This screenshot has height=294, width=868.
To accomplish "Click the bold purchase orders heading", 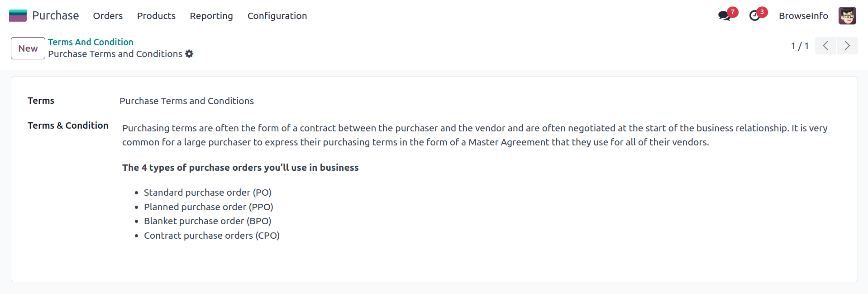I will click(x=240, y=168).
